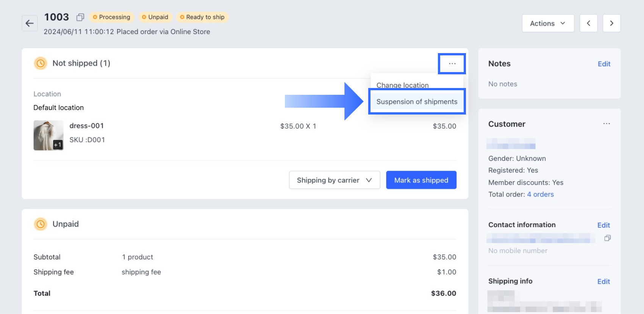Select Change location from the menu
Screen dimensions: 644x314
[x=402, y=85]
